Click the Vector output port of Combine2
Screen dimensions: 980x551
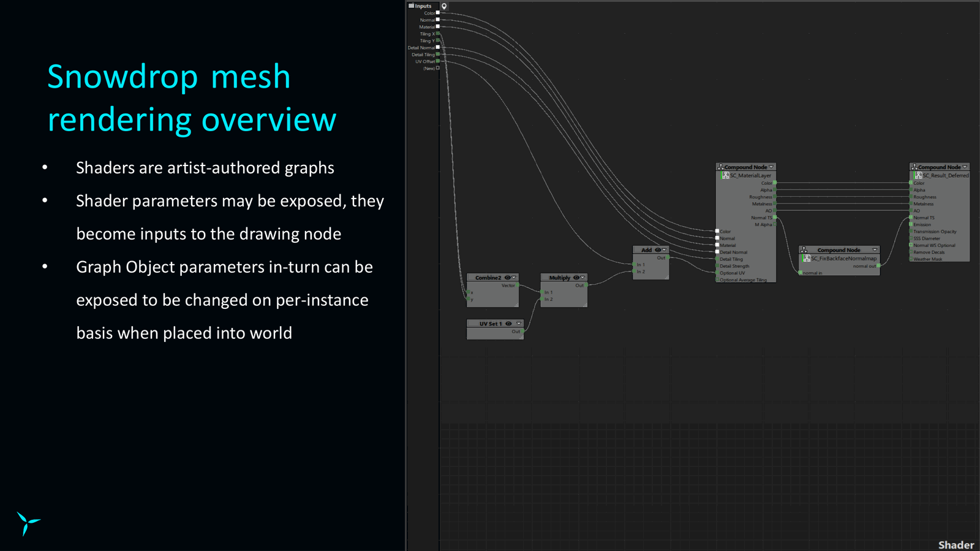[519, 286]
